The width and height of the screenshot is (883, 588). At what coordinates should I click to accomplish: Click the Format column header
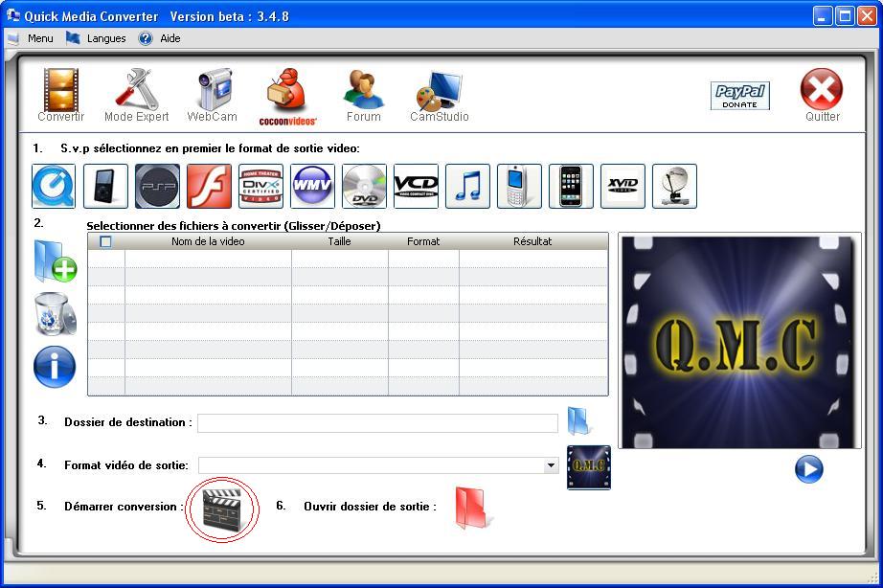[423, 241]
